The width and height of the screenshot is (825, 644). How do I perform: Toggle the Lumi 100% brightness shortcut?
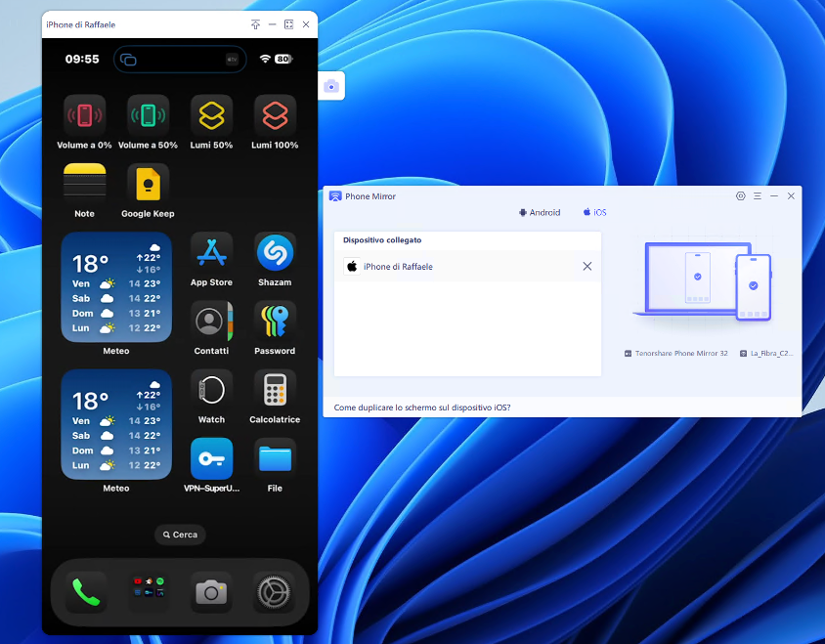click(275, 113)
